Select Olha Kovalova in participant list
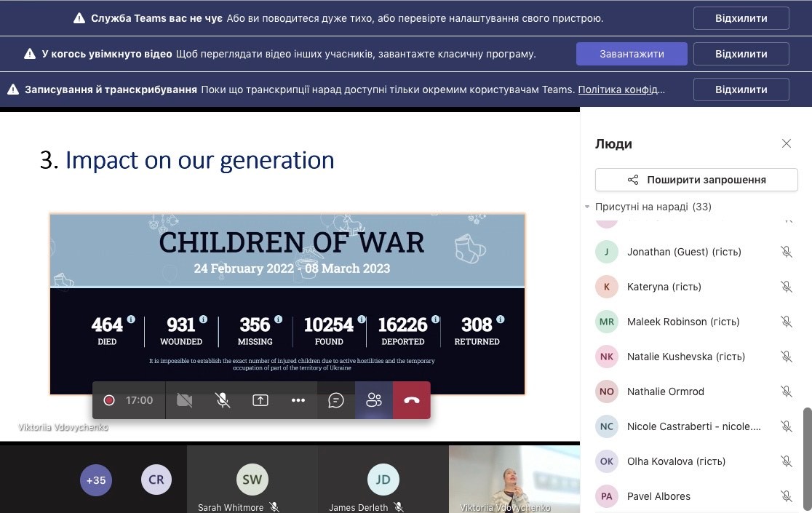 click(x=676, y=461)
